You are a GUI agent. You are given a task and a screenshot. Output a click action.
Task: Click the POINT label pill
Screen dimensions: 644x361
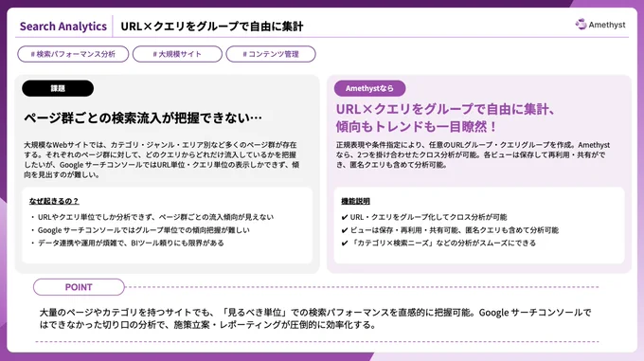(79, 287)
